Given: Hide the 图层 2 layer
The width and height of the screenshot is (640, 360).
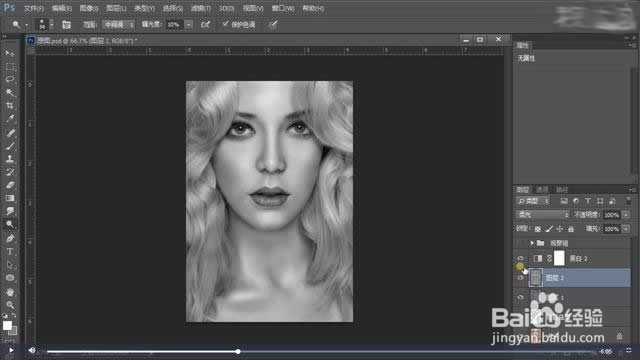Looking at the screenshot, I should (520, 278).
